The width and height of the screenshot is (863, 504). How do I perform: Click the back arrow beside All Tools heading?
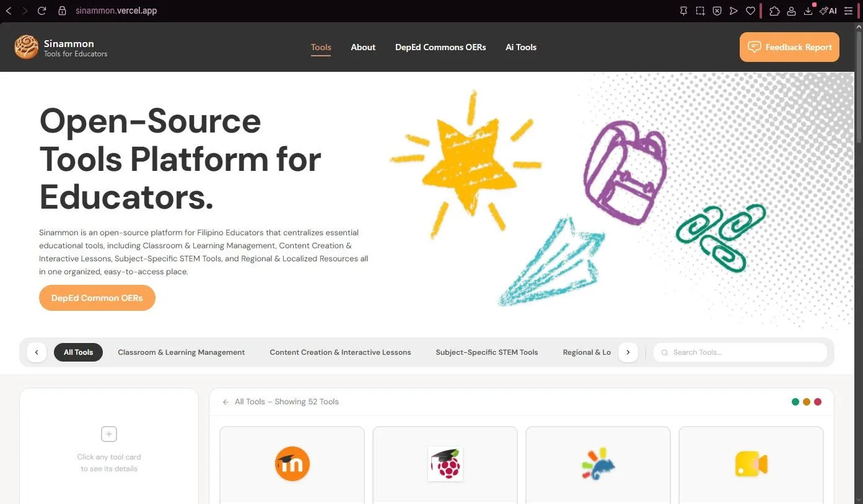226,402
